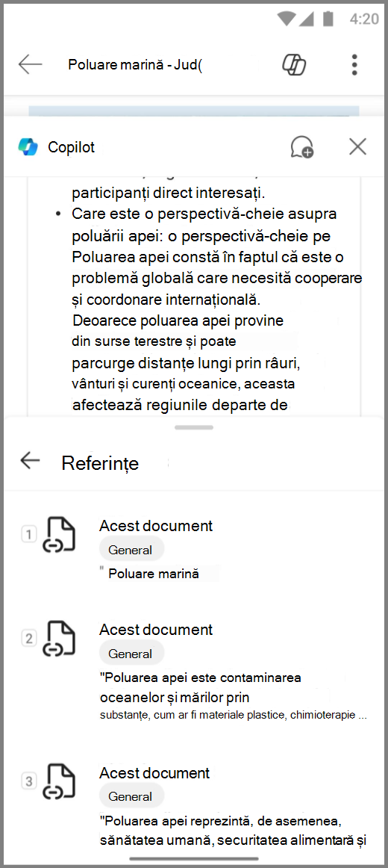Tap the Wi-Fi status icon
Image resolution: width=388 pixels, height=868 pixels.
coord(287,18)
